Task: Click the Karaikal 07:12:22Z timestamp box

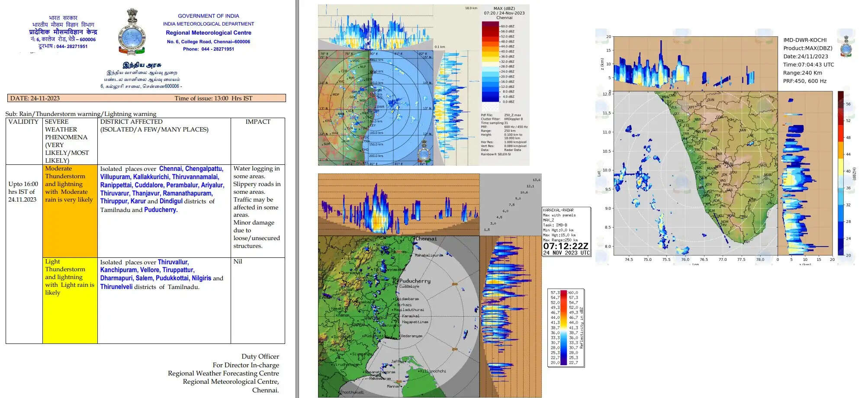Action: pyautogui.click(x=566, y=248)
